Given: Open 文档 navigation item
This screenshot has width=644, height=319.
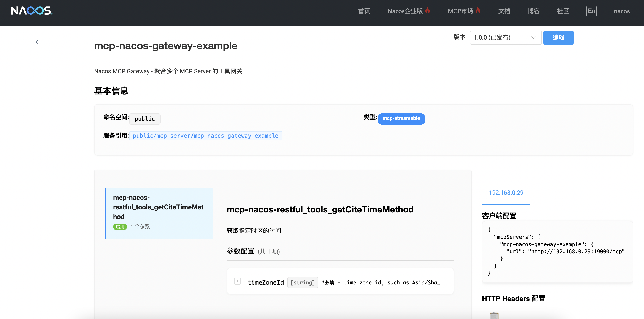Looking at the screenshot, I should 504,11.
